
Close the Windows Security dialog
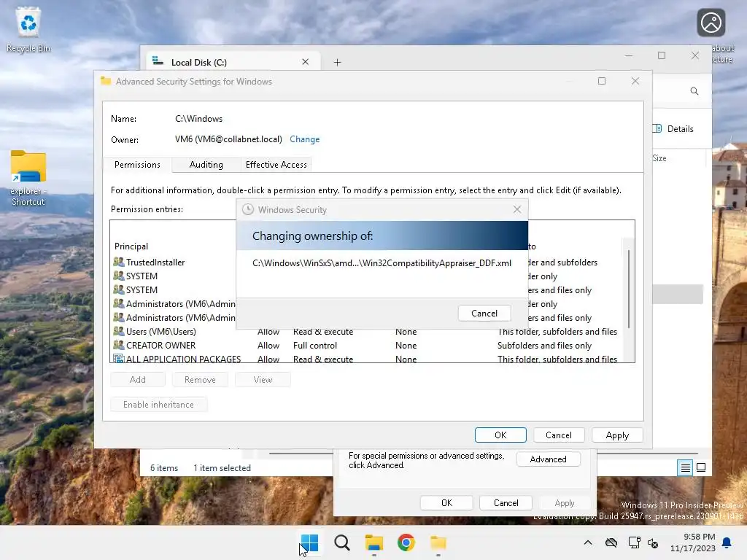pyautogui.click(x=517, y=209)
